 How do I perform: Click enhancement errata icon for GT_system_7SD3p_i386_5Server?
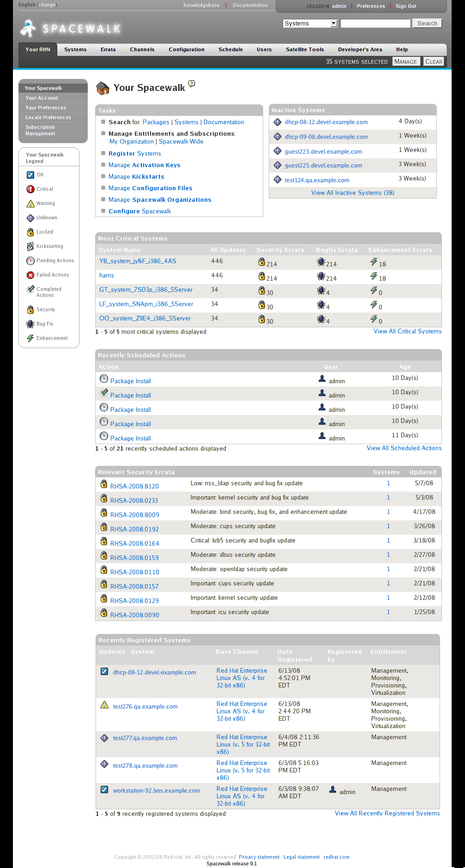[374, 290]
